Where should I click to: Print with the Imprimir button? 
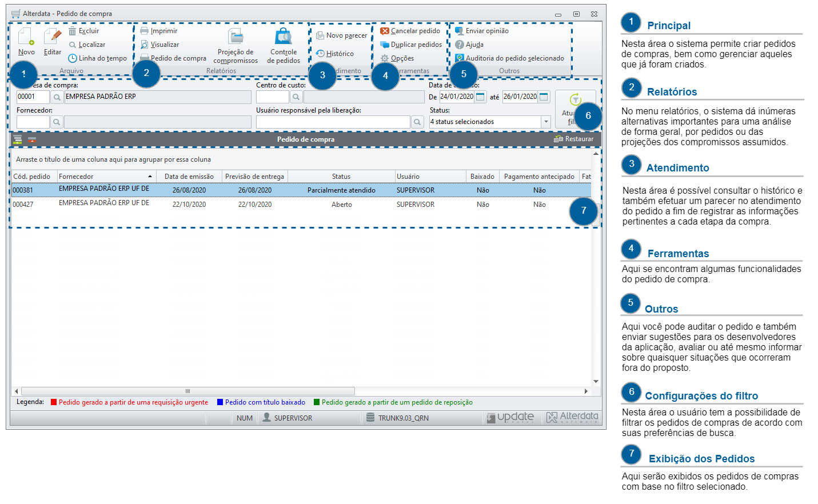pyautogui.click(x=159, y=31)
